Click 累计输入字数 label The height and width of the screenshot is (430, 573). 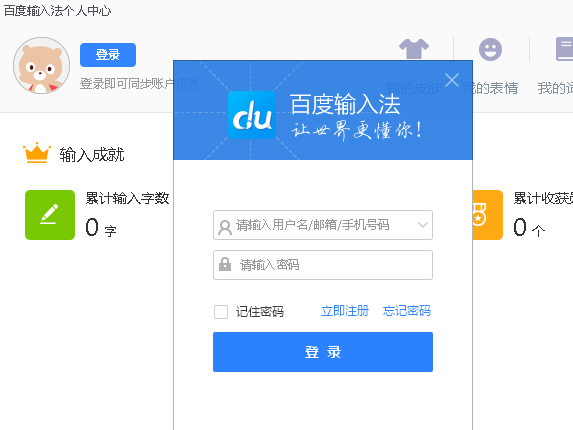point(127,198)
